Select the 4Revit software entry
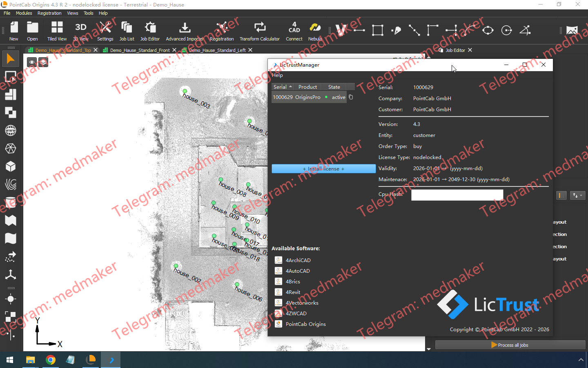Screen dimensions: 588x368 click(293, 292)
